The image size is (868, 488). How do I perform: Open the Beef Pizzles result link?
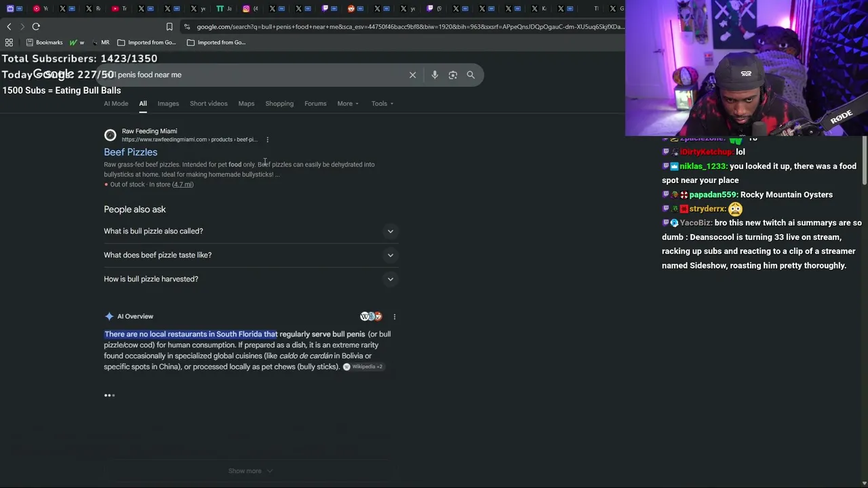pyautogui.click(x=130, y=152)
